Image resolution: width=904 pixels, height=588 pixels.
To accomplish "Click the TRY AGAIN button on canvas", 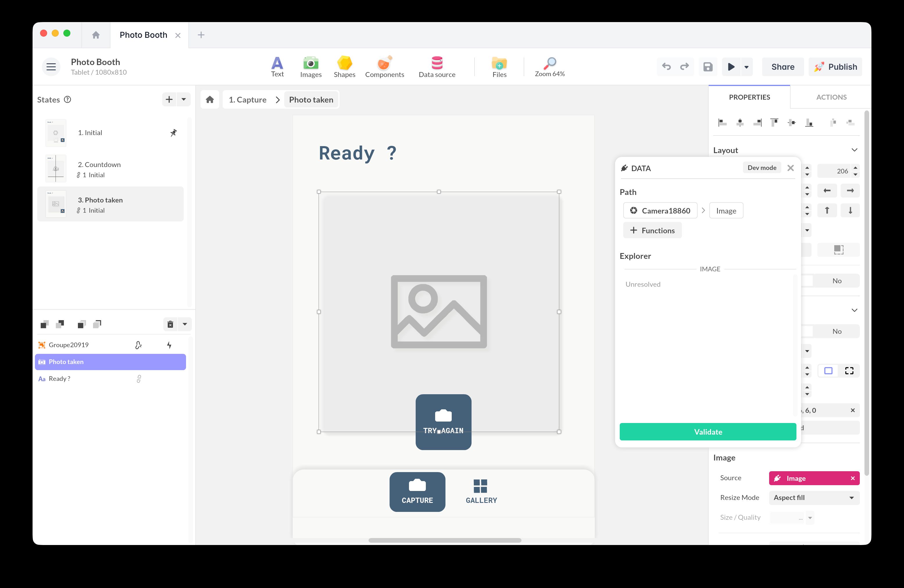I will click(443, 422).
